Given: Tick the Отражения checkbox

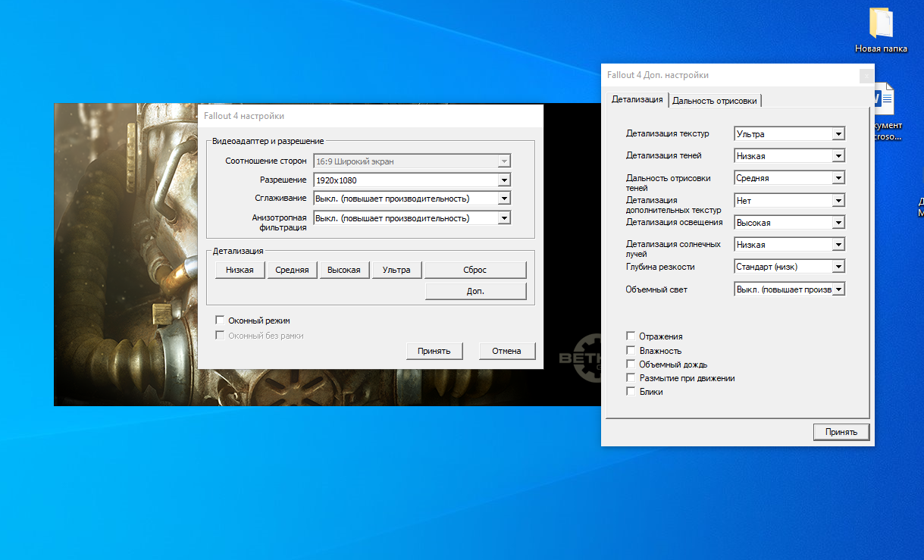Looking at the screenshot, I should point(631,336).
